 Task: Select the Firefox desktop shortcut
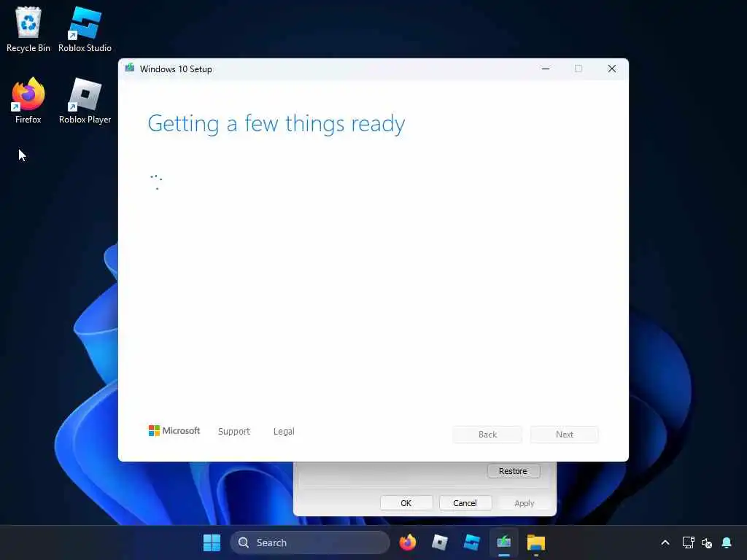(28, 101)
